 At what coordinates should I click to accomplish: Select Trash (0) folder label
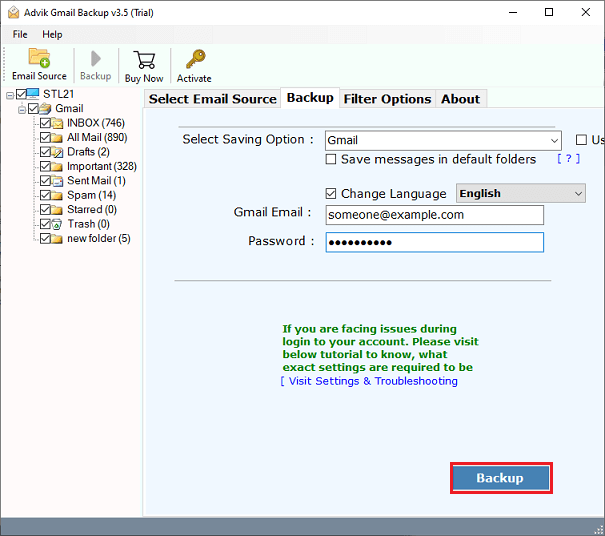click(x=88, y=224)
